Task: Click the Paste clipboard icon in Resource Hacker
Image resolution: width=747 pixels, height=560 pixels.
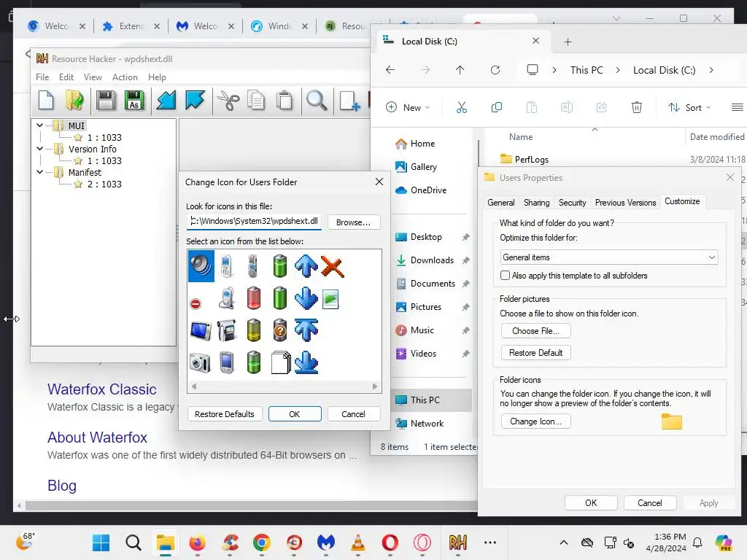Action: tap(285, 101)
